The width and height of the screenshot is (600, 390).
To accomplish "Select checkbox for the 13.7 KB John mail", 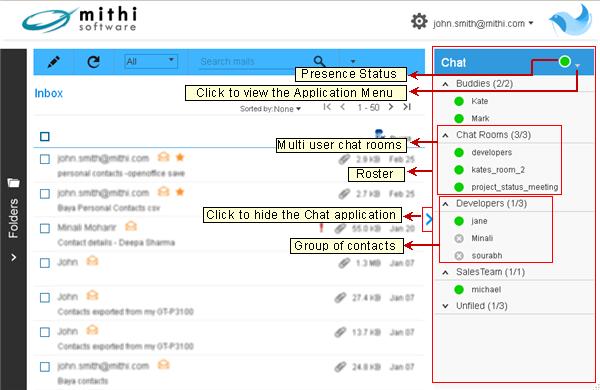I will coord(45,332).
